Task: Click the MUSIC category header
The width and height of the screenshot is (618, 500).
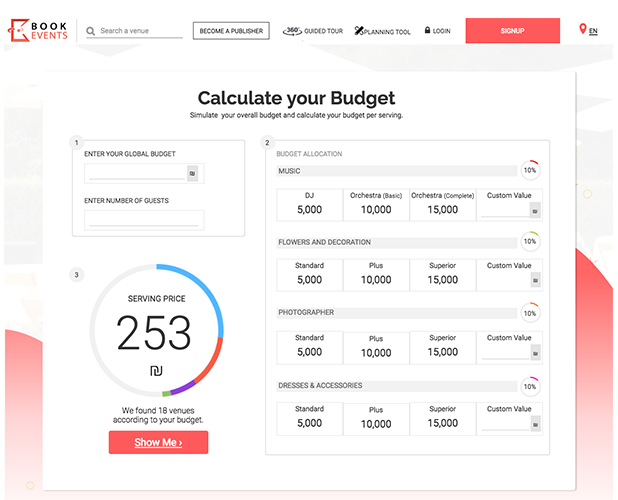Action: 396,171
